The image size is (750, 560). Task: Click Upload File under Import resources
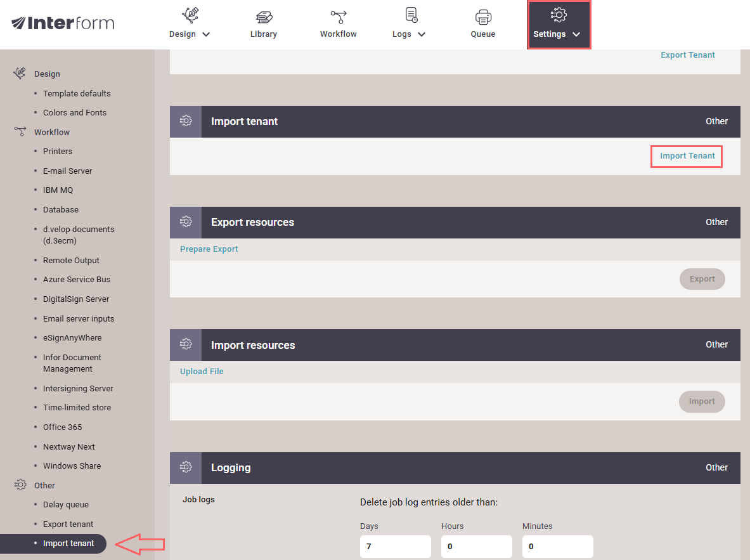point(202,372)
